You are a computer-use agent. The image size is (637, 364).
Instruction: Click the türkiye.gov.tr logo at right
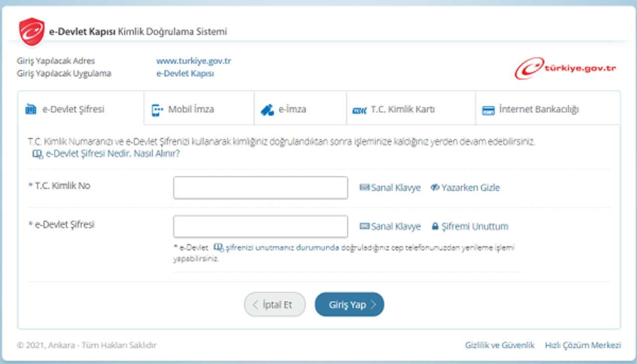coord(565,68)
